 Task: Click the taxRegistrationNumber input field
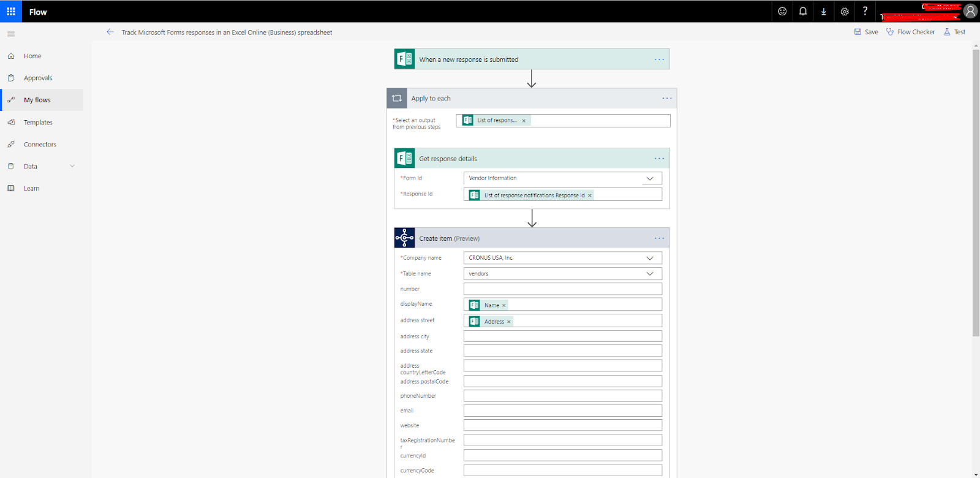(563, 440)
